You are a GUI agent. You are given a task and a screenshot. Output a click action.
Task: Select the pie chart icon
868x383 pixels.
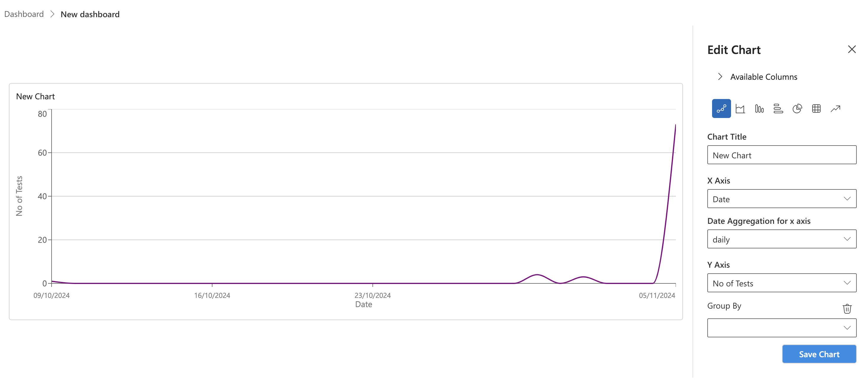797,108
